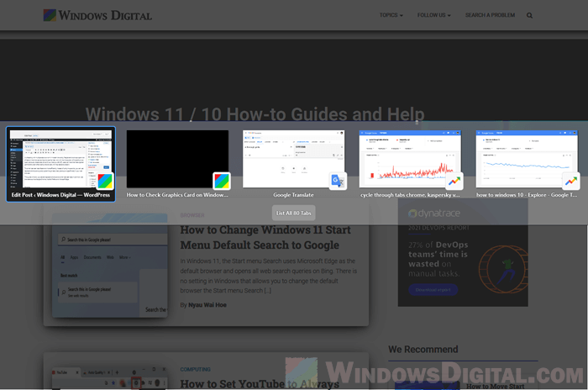Open the cycle through tabs chrome trends tab
588x390 pixels.
pos(410,159)
